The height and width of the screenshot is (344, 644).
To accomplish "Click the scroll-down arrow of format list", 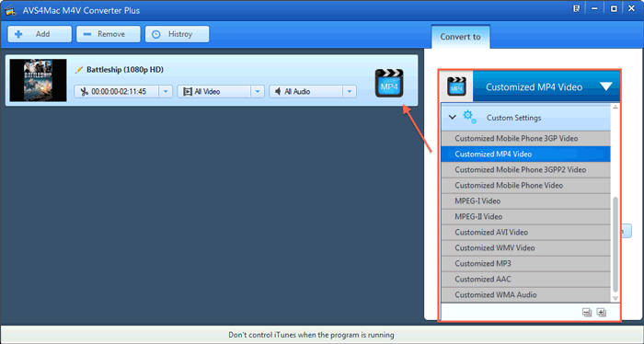I will [615, 298].
